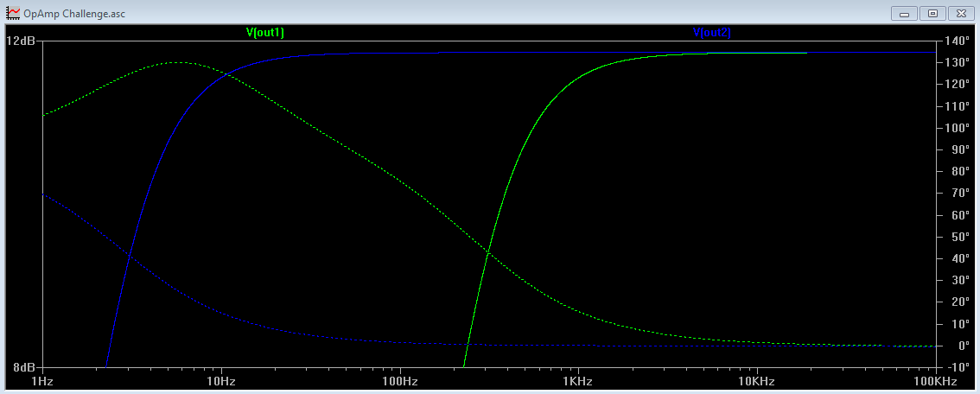Image resolution: width=980 pixels, height=394 pixels.
Task: Click the 130° phase axis label
Action: click(x=957, y=62)
